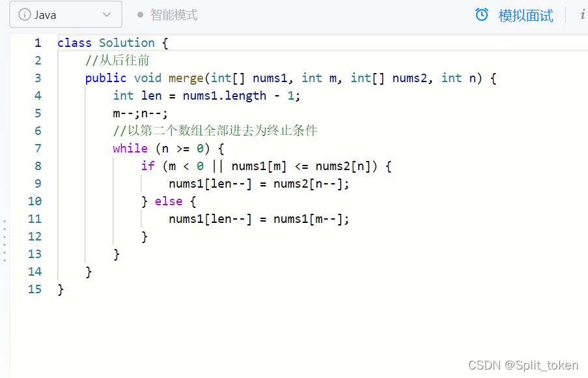Click line number 7 in the gutter

38,149
